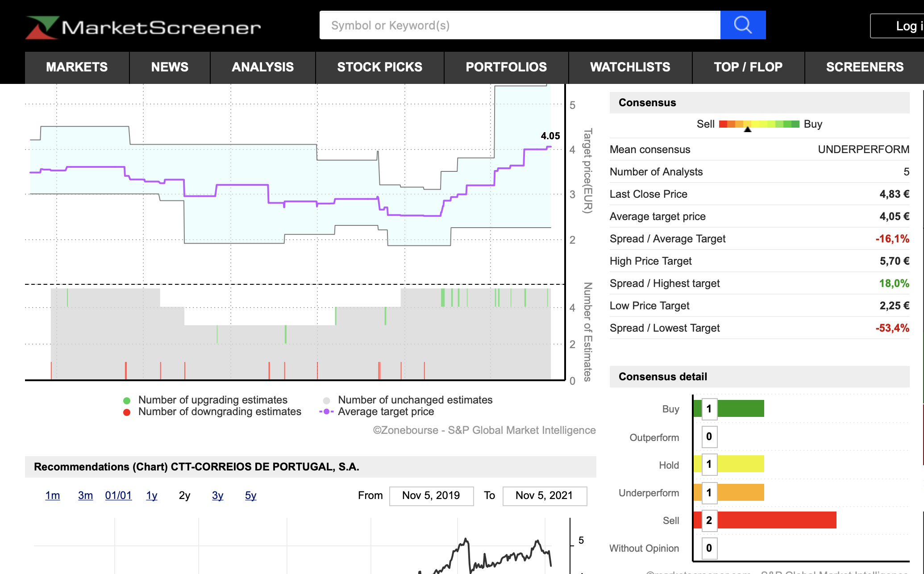Select the 1m chart period link

[x=53, y=495]
